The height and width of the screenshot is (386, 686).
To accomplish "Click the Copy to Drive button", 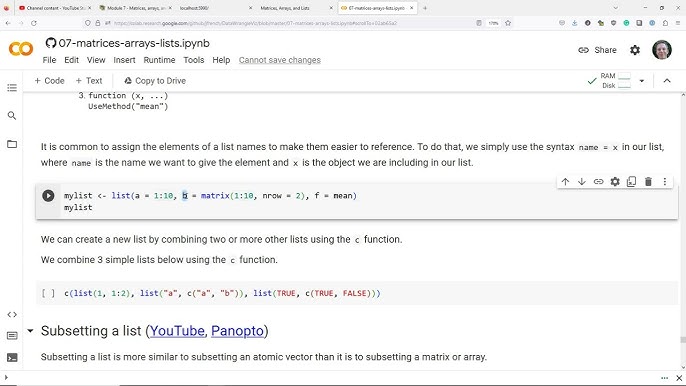I will [155, 81].
